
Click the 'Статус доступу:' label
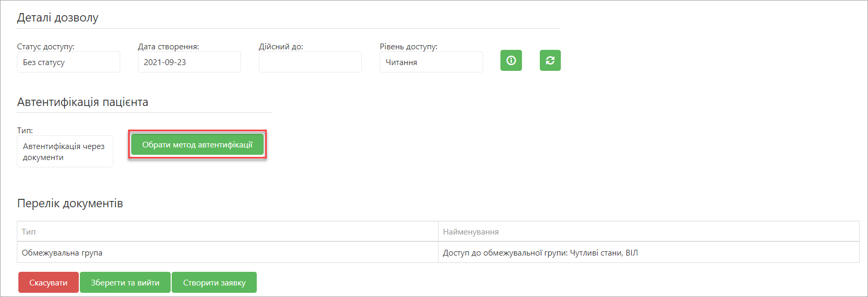point(46,47)
